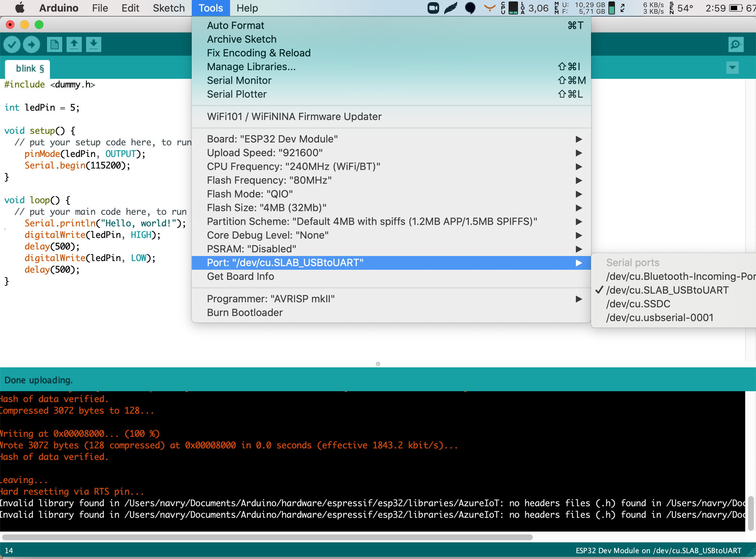Image resolution: width=756 pixels, height=559 pixels.
Task: Click the editor/console divider dot handle
Action: pyautogui.click(x=378, y=364)
